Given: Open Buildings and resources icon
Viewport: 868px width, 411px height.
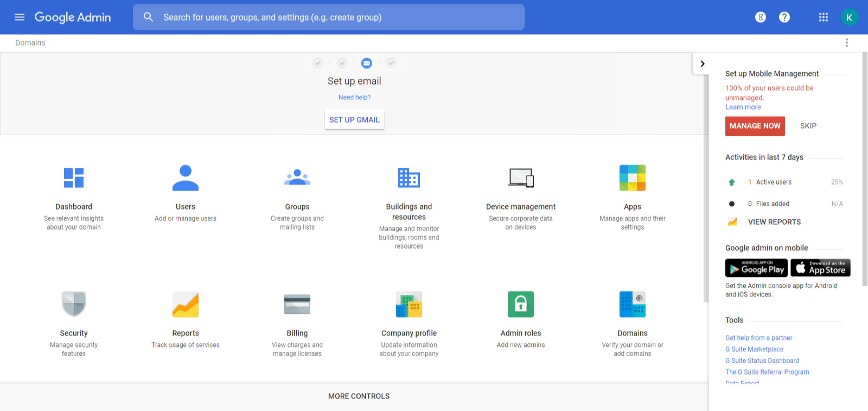Looking at the screenshot, I should click(409, 178).
